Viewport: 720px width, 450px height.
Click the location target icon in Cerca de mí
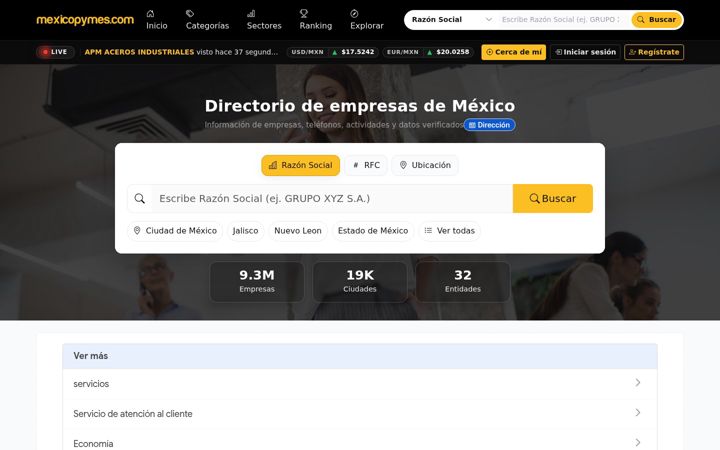pyautogui.click(x=489, y=52)
